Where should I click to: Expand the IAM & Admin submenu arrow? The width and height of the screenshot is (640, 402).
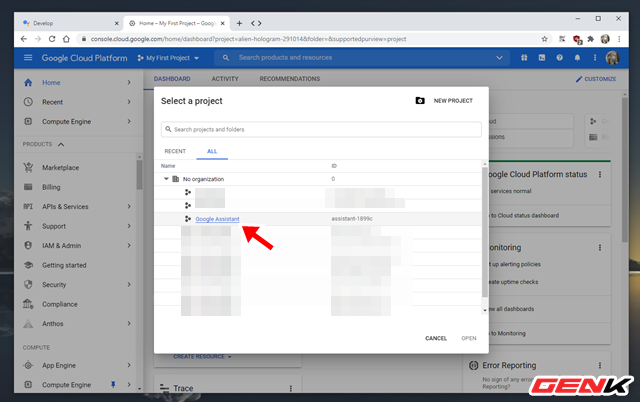click(129, 245)
